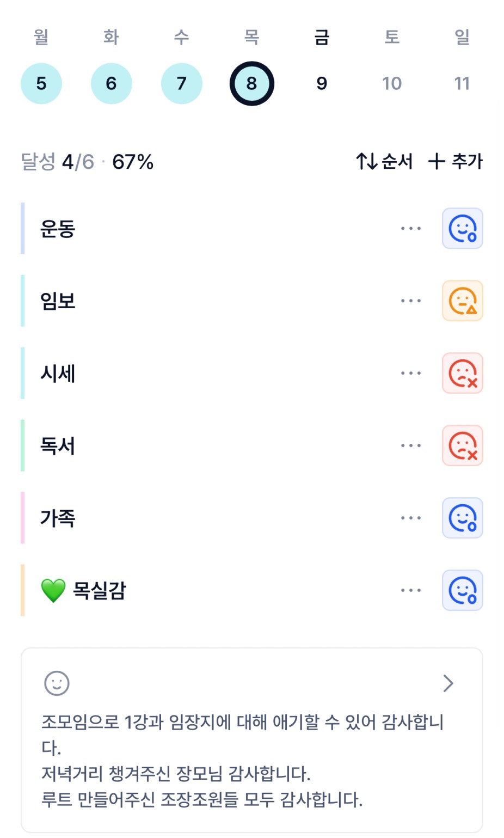Open the three-dot menu for 운동
Viewport: 504px width, 838px height.
(x=410, y=228)
